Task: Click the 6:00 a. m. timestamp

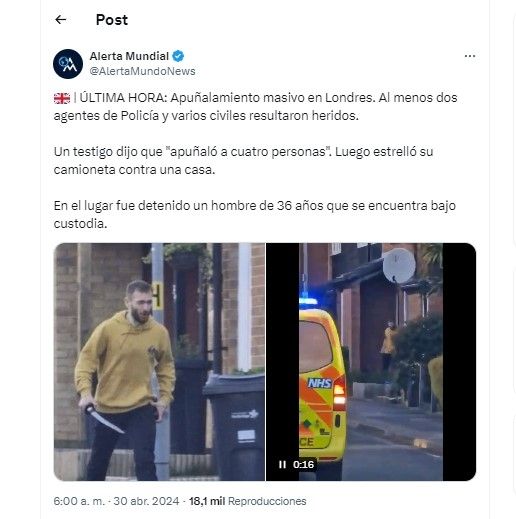Action: (x=79, y=501)
